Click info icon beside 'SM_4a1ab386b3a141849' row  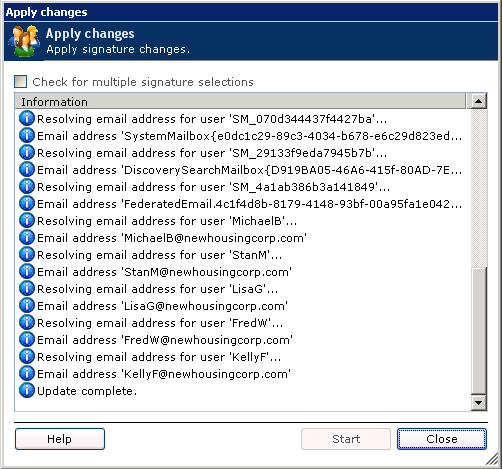click(x=27, y=186)
